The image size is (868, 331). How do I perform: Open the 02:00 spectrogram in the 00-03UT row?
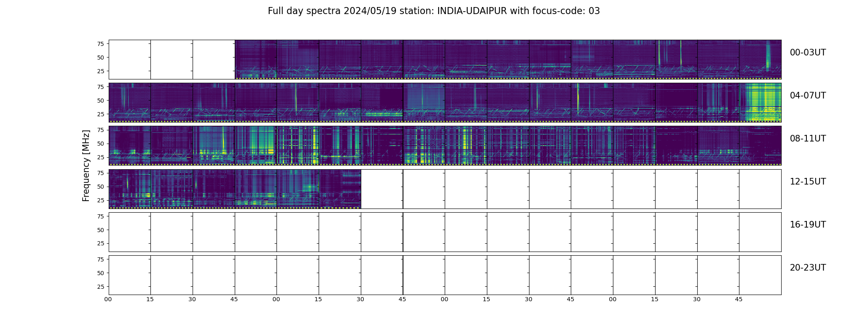click(466, 60)
